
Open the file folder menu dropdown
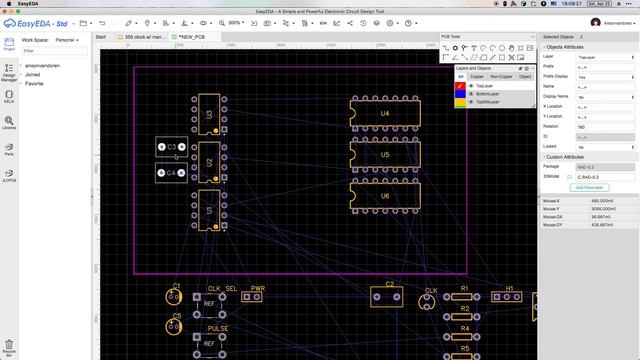[85, 23]
